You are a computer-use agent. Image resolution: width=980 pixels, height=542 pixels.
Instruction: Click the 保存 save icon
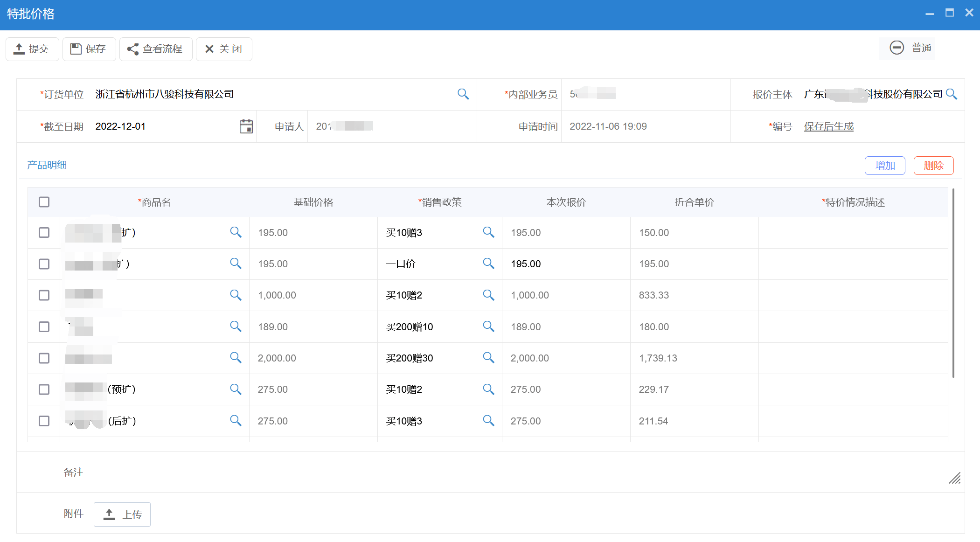tap(76, 49)
